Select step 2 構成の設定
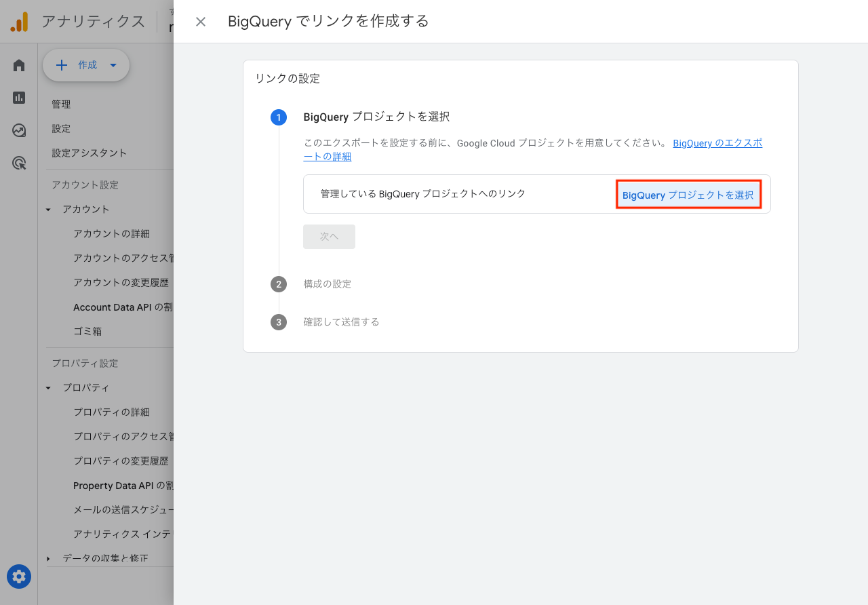This screenshot has width=868, height=605. point(327,284)
